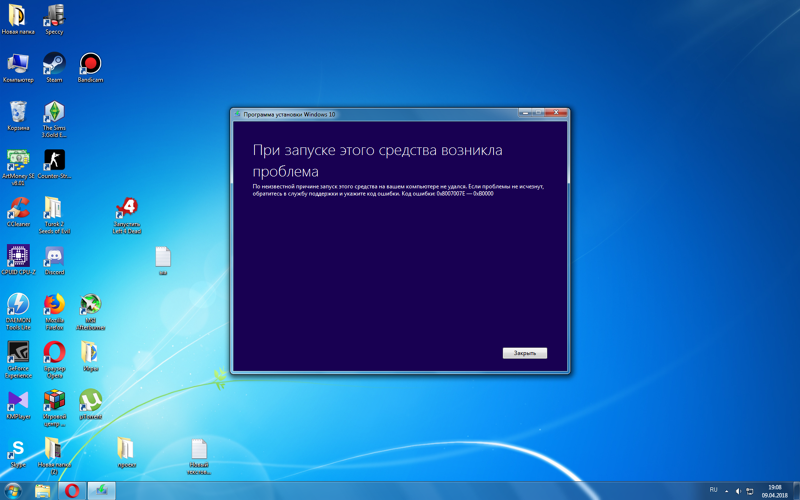The height and width of the screenshot is (500, 800).
Task: Open the Корзина recycle bin icon
Action: [18, 115]
